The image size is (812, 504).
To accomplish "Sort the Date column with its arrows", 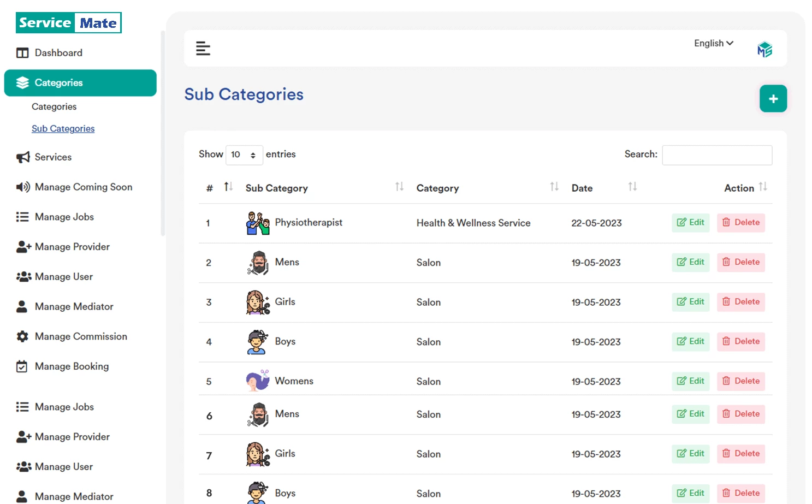I will click(x=632, y=187).
